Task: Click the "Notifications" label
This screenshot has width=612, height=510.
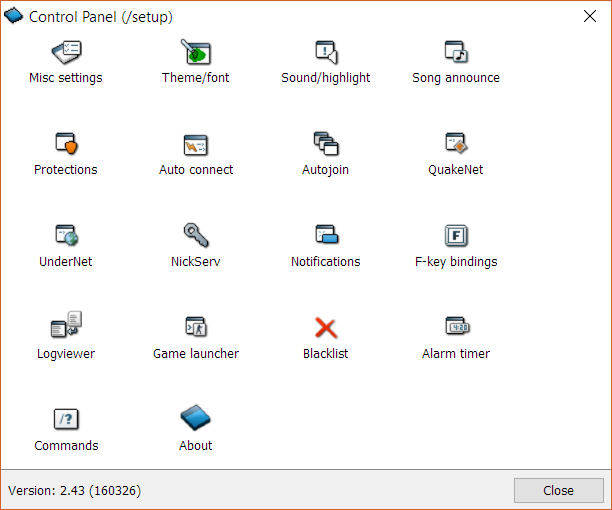Action: tap(326, 261)
